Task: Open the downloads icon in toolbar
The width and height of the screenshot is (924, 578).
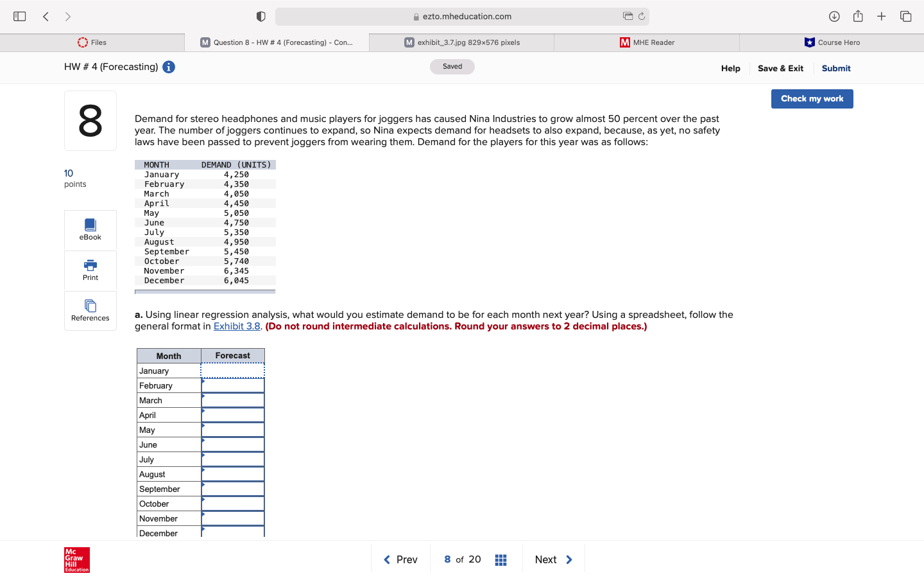Action: tap(835, 16)
